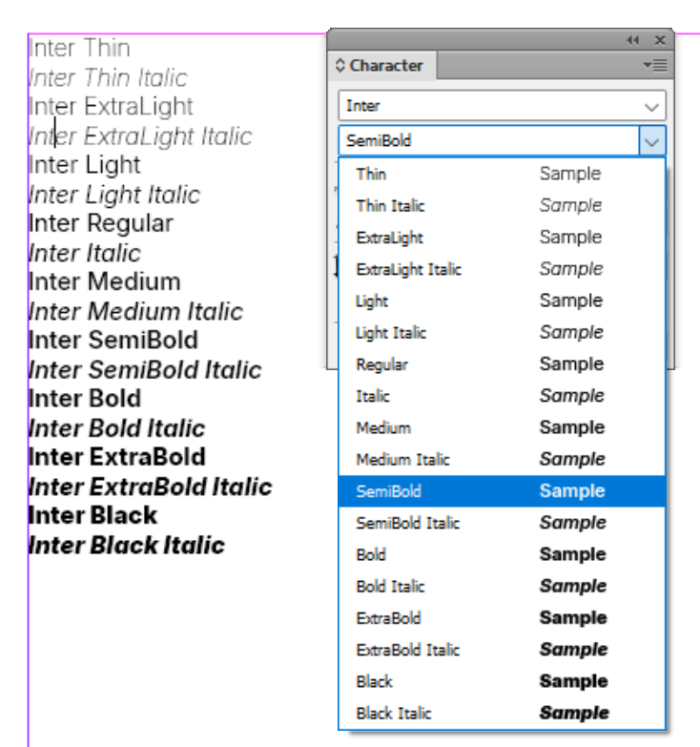Click the 'Inter Bold' document line
Screen dimensions: 700x747
pyautogui.click(x=85, y=399)
